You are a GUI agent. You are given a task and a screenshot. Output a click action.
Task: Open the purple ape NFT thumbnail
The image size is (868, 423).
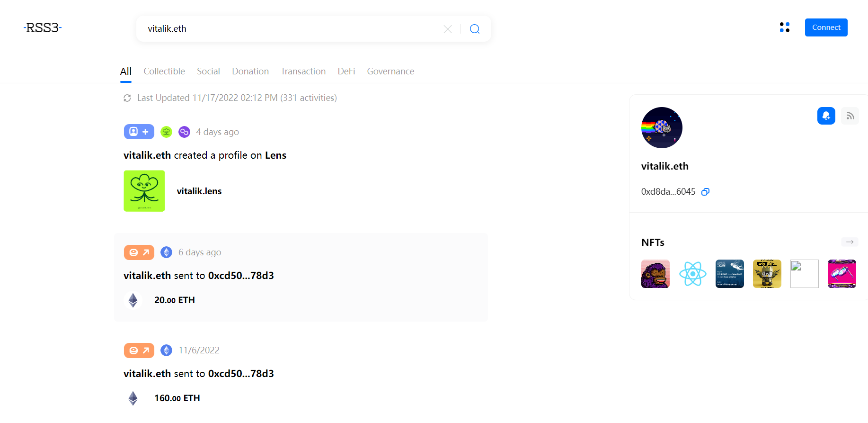pyautogui.click(x=655, y=274)
